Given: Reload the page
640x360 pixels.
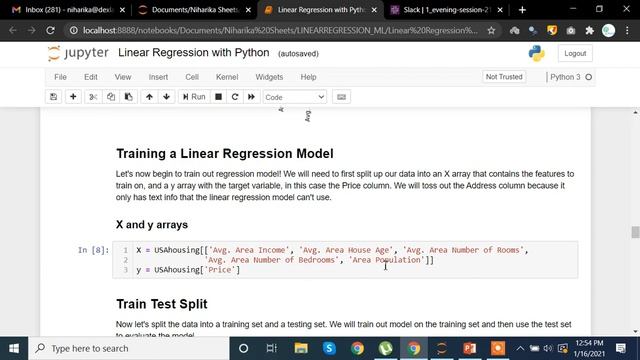Looking at the screenshot, I should click(x=50, y=30).
